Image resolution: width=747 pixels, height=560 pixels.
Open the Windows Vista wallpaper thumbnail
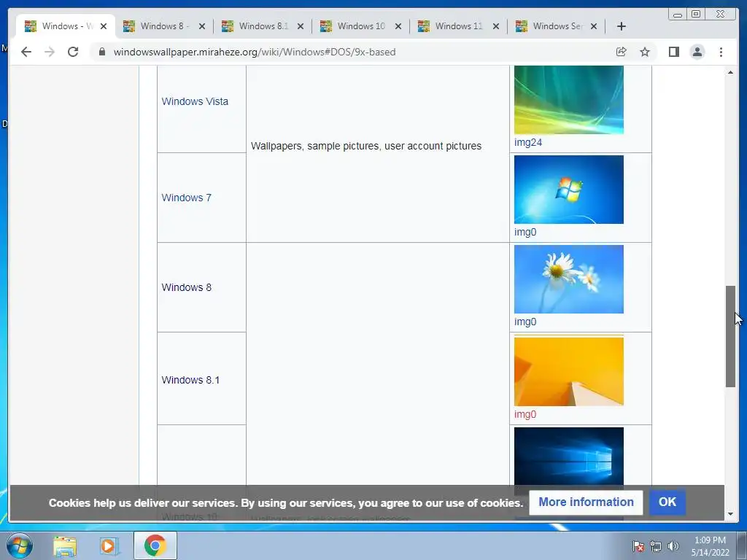(569, 100)
